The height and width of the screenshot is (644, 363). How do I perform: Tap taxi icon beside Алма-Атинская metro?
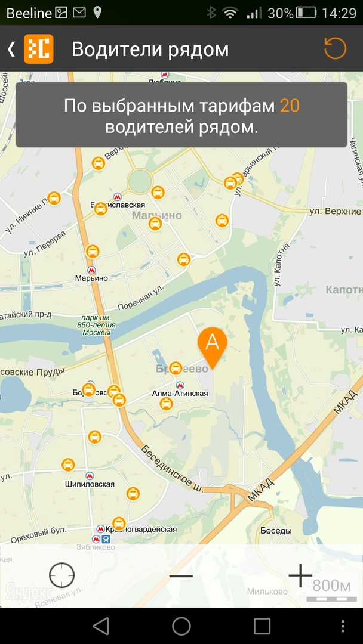[x=166, y=404]
